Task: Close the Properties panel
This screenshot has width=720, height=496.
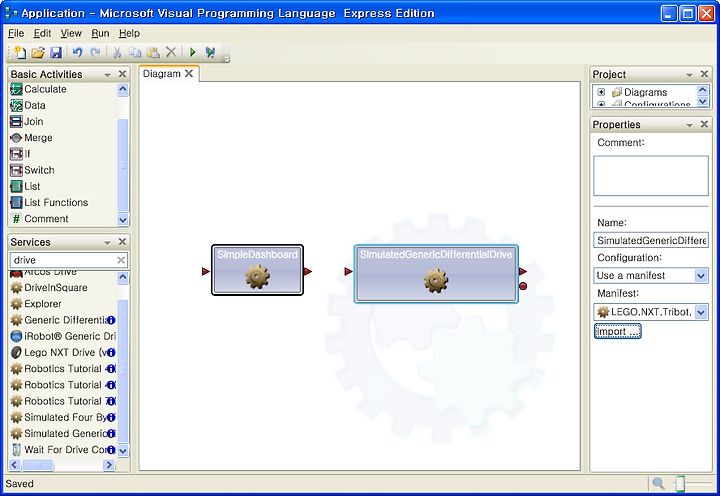Action: click(x=704, y=124)
